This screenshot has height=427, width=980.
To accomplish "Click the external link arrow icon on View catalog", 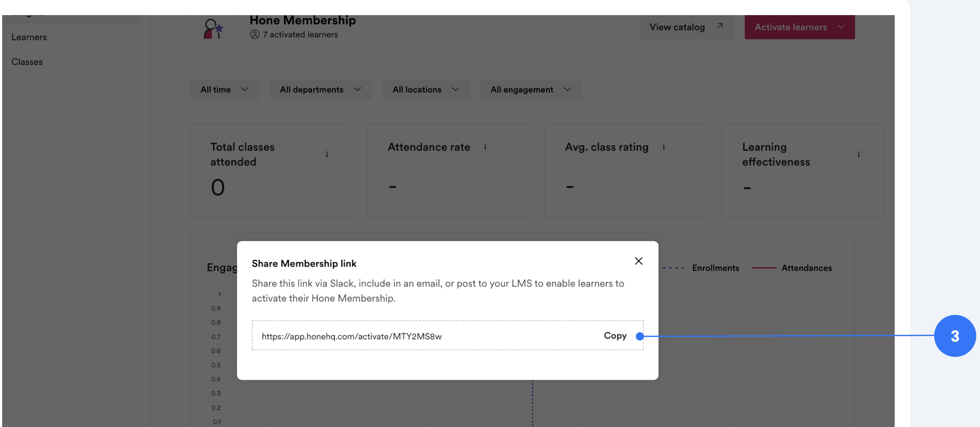I will 719,26.
